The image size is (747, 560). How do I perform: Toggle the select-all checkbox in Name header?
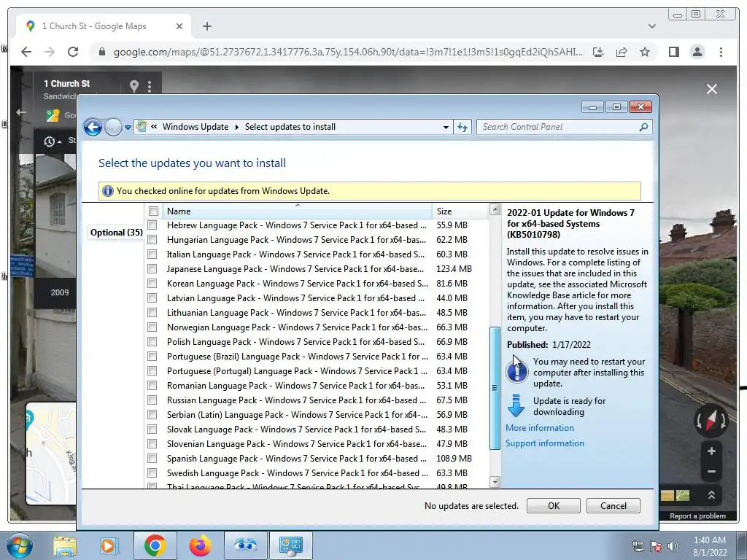tap(153, 211)
